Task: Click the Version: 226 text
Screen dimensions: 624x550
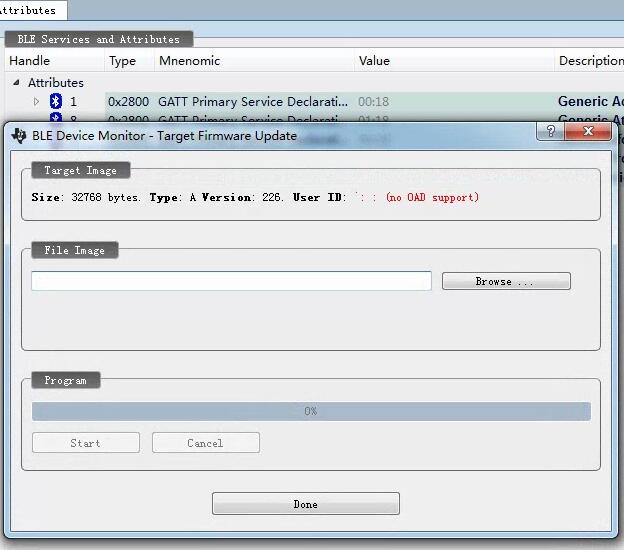Action: [242, 197]
